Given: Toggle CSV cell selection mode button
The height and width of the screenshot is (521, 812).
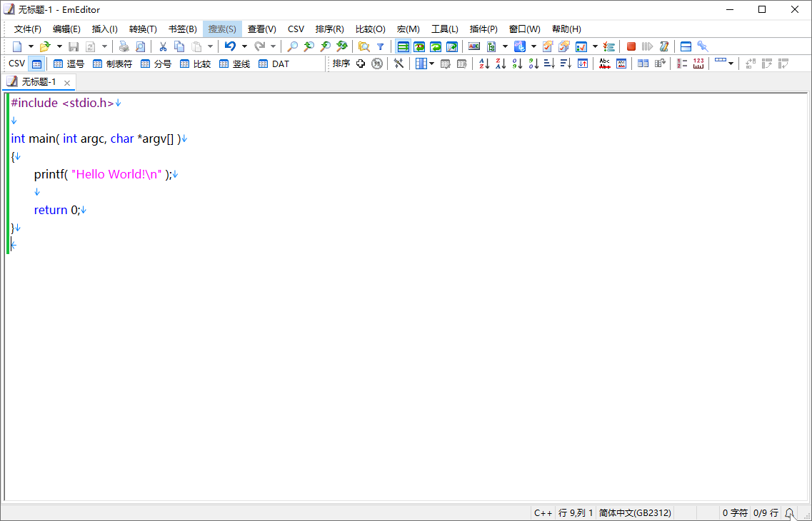Looking at the screenshot, I should coord(36,64).
